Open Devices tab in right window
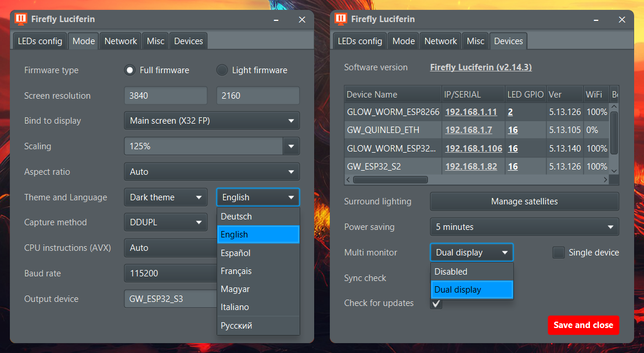The height and width of the screenshot is (353, 644). tap(509, 41)
